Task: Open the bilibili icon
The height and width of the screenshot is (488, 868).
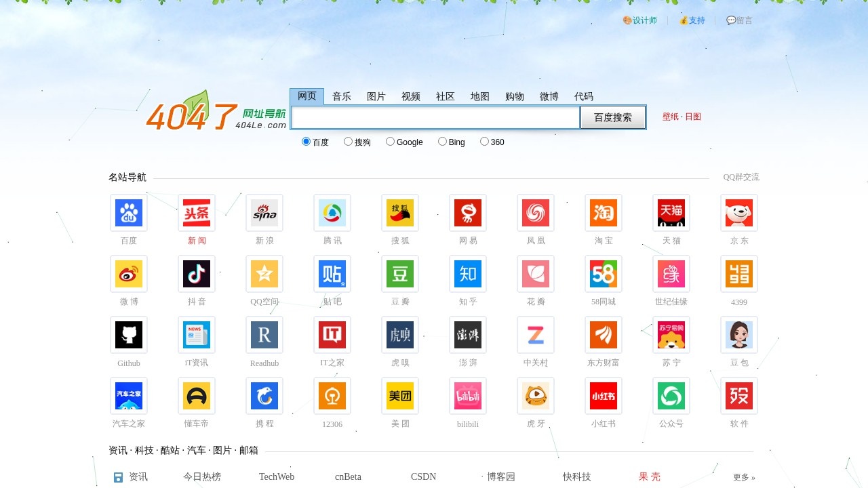Action: tap(468, 396)
